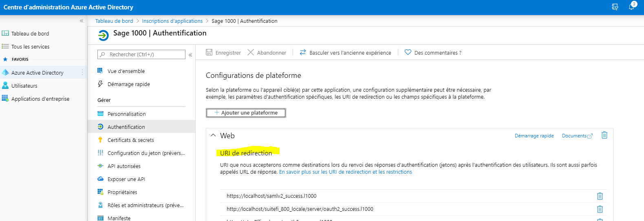Click the Exposer une API cloud icon
This screenshot has width=644, height=221.
point(100,179)
